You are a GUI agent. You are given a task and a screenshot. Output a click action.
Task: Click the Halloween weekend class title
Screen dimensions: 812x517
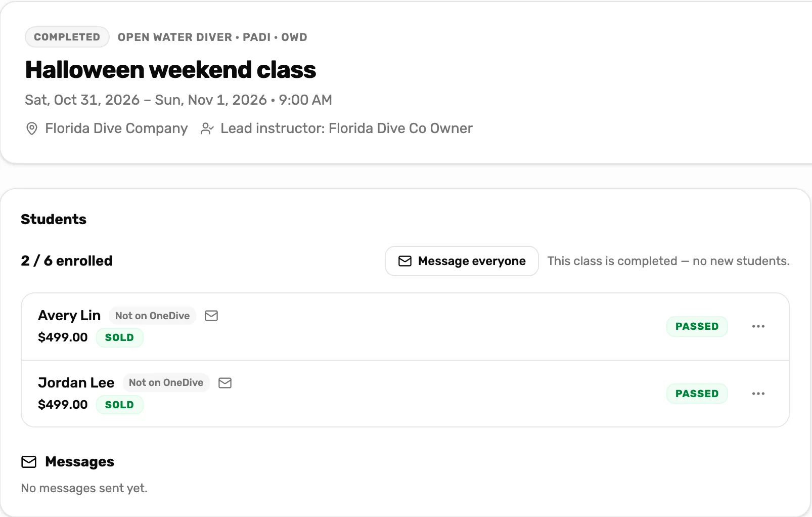tap(170, 70)
